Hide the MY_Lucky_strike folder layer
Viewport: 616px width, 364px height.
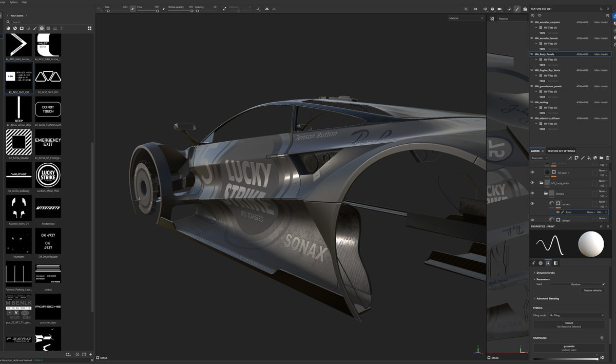tap(532, 183)
